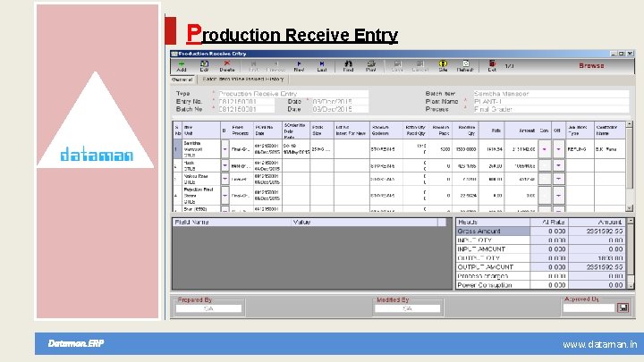The image size is (644, 362).
Task: Open Oth dropdown in row 3
Action: point(558,179)
